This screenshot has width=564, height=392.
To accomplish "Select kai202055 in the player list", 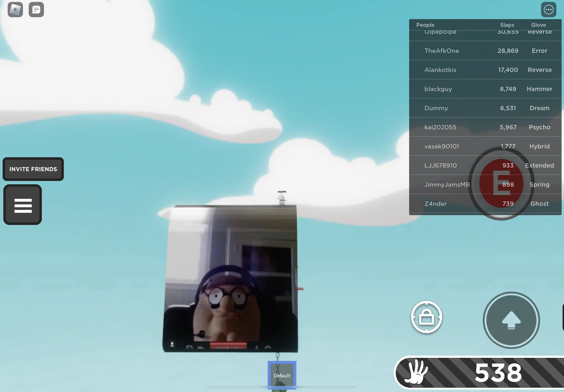I will 440,127.
